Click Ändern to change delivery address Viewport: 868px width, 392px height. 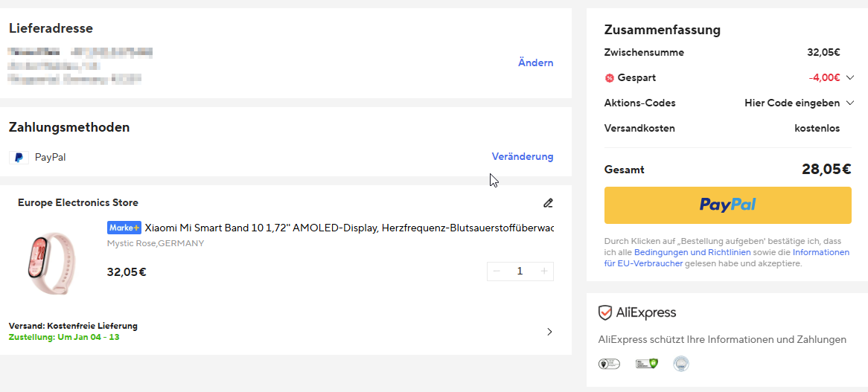tap(535, 63)
